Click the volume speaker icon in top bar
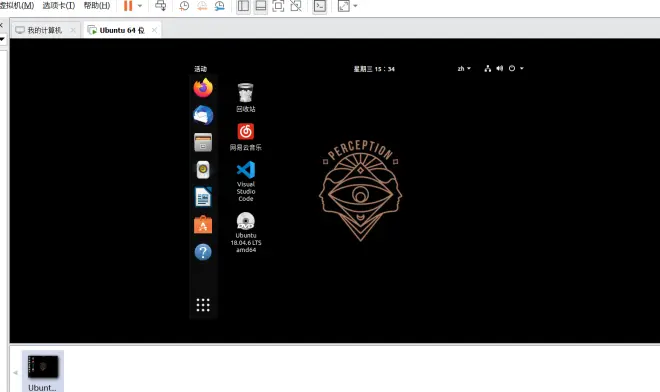The image size is (660, 392). 500,68
